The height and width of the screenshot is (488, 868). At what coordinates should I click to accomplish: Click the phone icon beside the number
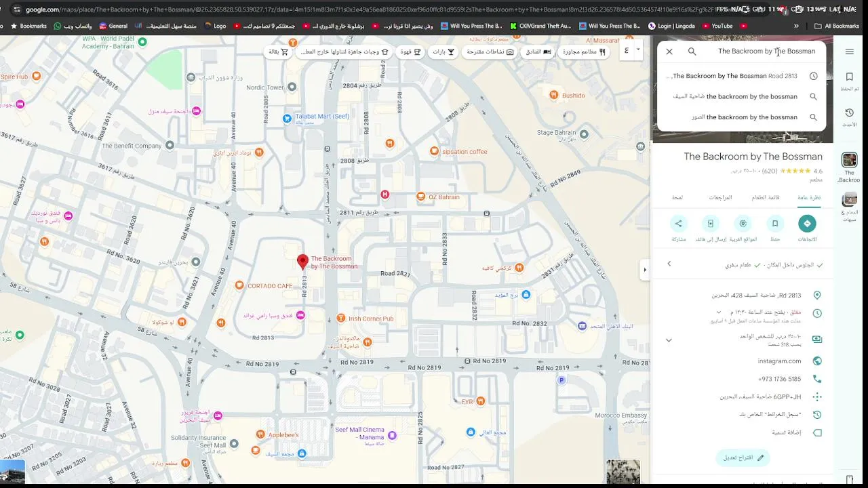click(x=817, y=379)
